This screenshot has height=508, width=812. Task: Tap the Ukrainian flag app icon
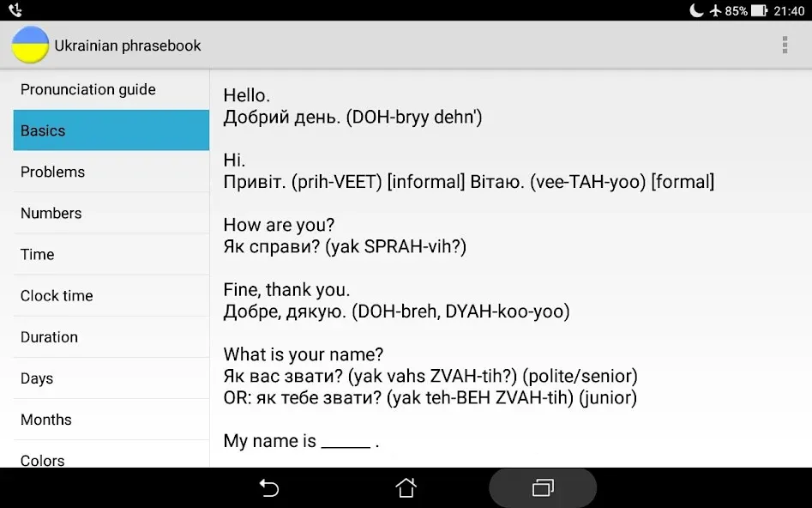point(30,45)
